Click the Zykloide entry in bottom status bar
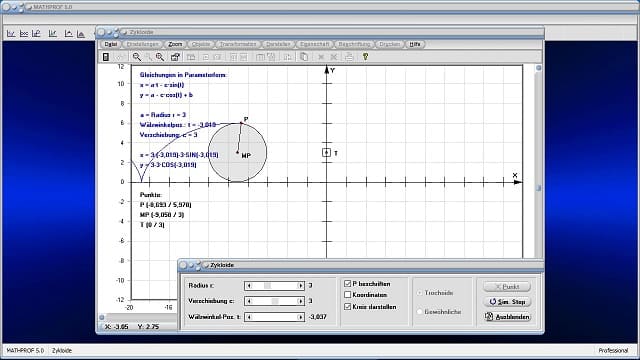Screen dimensions: 640x360 pos(62,350)
